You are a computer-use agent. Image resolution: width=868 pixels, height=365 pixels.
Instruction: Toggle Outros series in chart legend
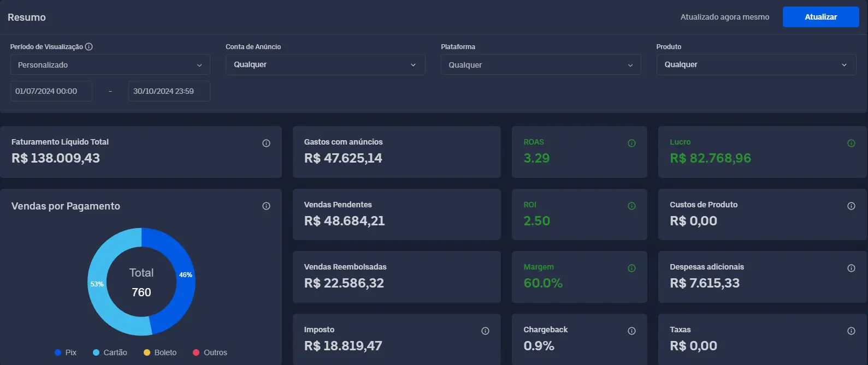(210, 352)
